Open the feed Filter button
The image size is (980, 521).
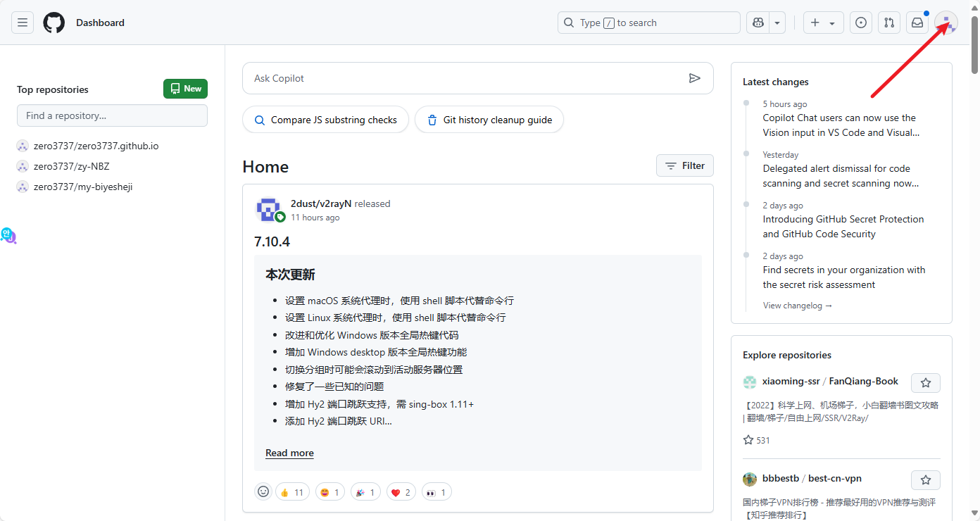coord(685,165)
